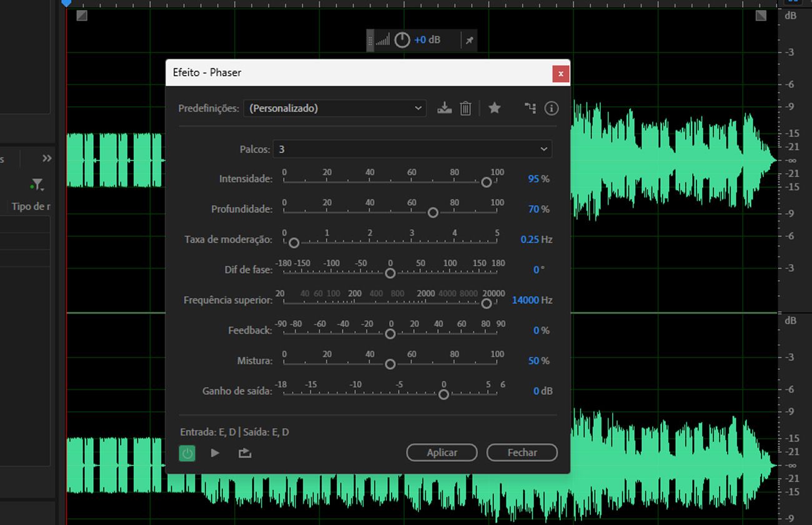Click the volume levels icon in the HUD
Screen dimensions: 812x525
tap(384, 39)
